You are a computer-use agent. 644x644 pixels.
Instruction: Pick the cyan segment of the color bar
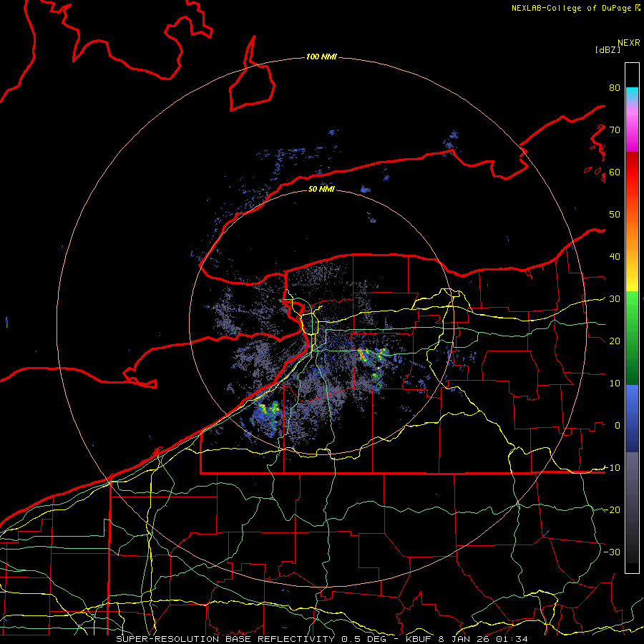(632, 94)
